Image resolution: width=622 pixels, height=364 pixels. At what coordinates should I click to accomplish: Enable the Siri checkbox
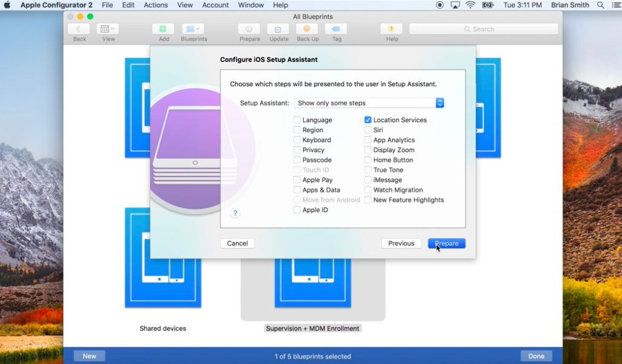[x=368, y=130]
